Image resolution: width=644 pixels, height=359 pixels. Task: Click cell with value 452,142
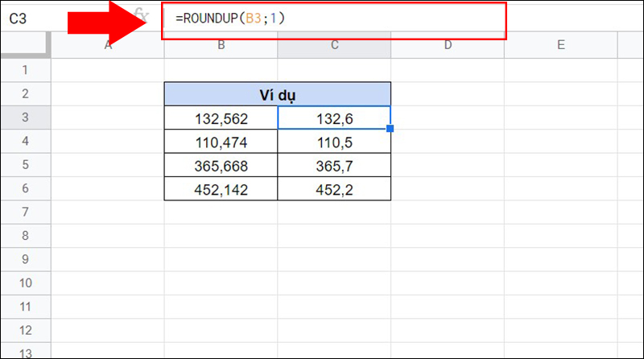(x=221, y=189)
